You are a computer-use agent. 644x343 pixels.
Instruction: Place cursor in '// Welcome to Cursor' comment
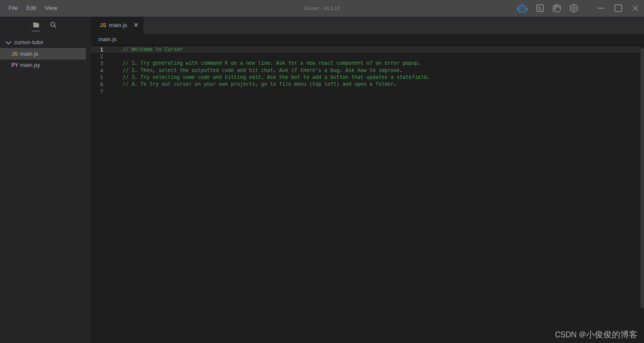(x=152, y=49)
